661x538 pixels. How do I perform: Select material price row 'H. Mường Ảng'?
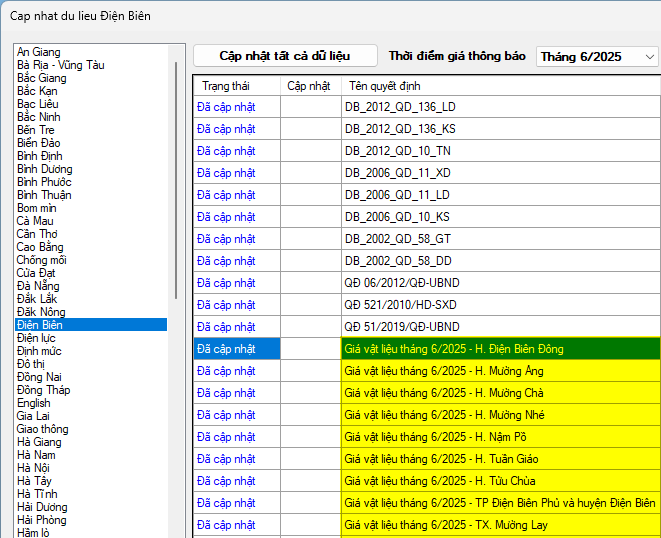click(427, 371)
